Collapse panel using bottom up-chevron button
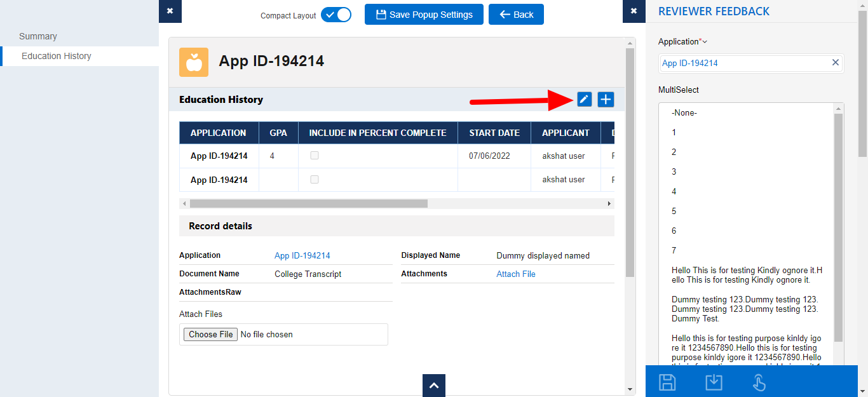Screen dimensions: 868x397 433,386
